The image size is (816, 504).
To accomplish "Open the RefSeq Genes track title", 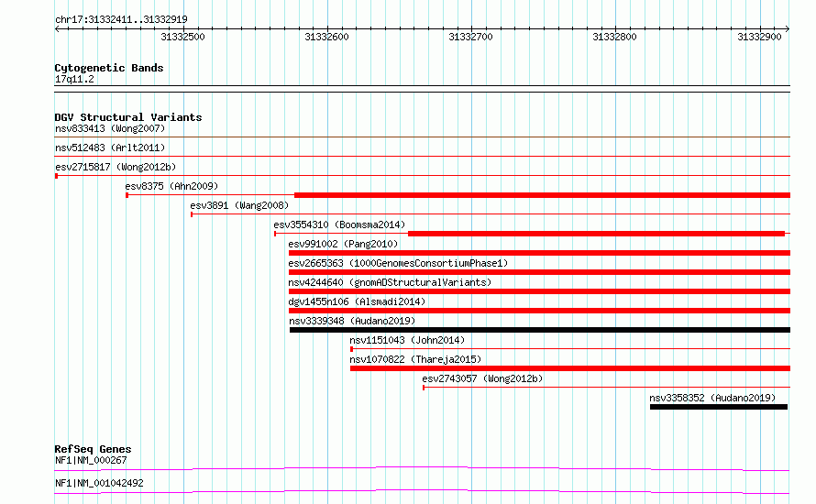I will tap(94, 449).
